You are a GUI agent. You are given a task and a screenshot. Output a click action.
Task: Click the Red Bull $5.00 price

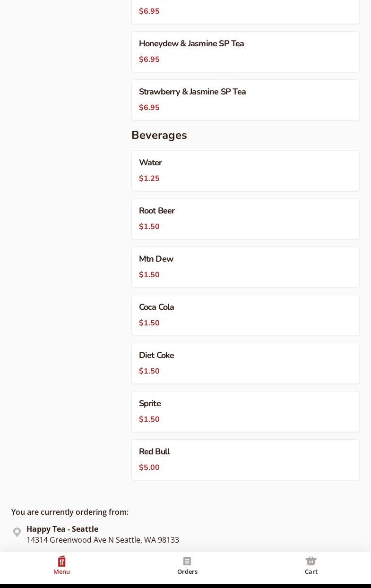click(149, 468)
